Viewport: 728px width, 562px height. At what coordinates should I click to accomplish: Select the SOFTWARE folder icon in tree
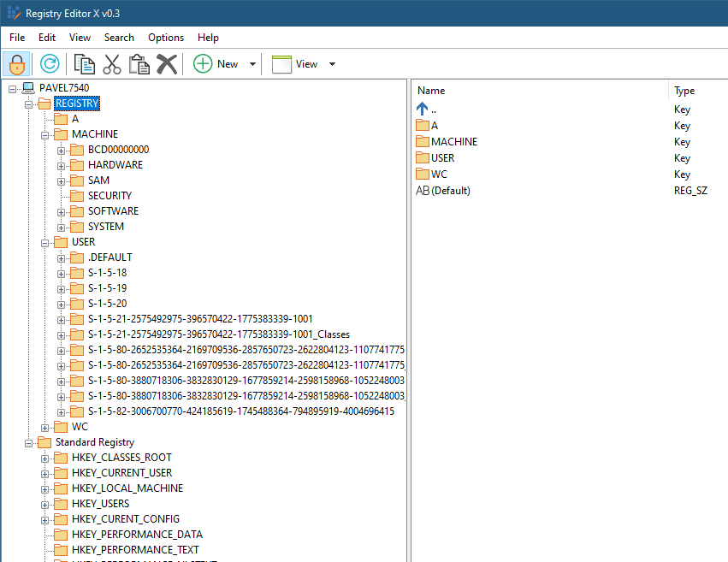(77, 211)
